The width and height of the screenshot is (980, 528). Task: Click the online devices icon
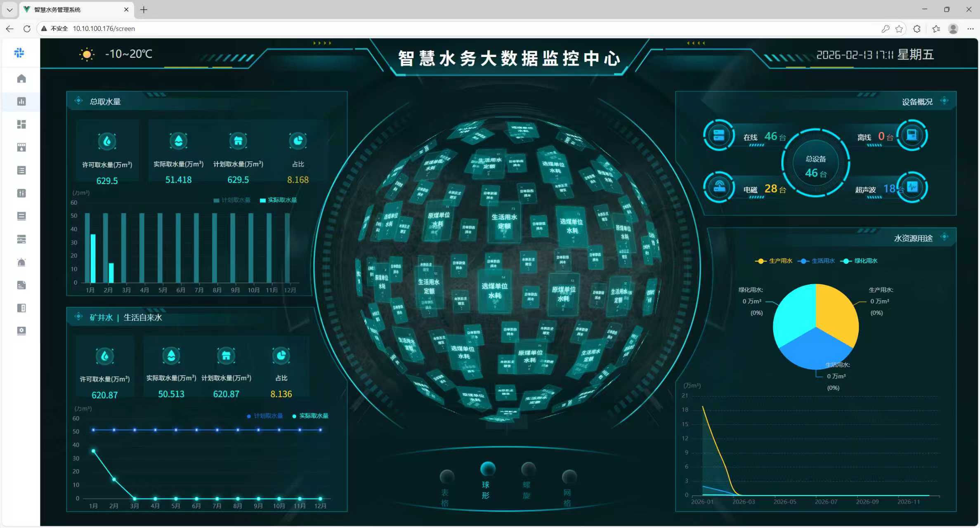pyautogui.click(x=719, y=135)
